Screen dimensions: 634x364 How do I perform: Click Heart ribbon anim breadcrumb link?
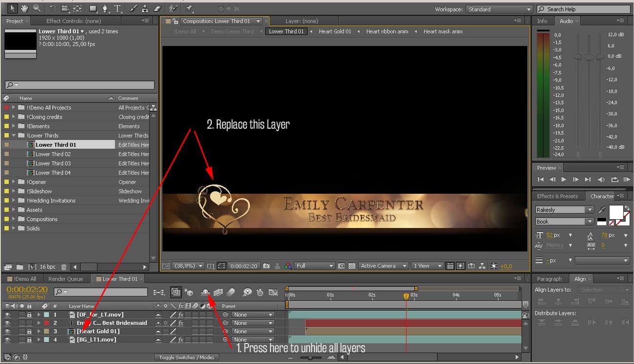[x=387, y=31]
